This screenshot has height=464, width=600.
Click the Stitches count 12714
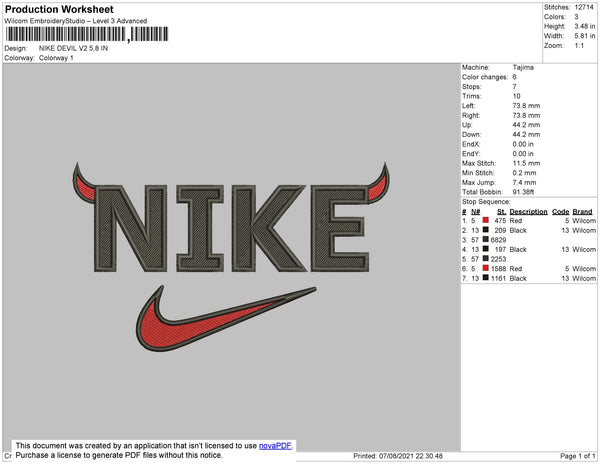pyautogui.click(x=584, y=7)
